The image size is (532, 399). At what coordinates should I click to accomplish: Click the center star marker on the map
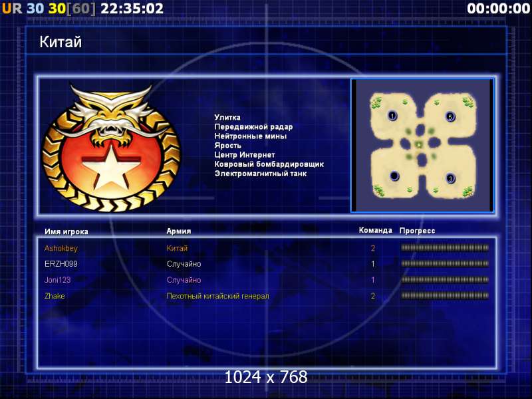click(419, 145)
